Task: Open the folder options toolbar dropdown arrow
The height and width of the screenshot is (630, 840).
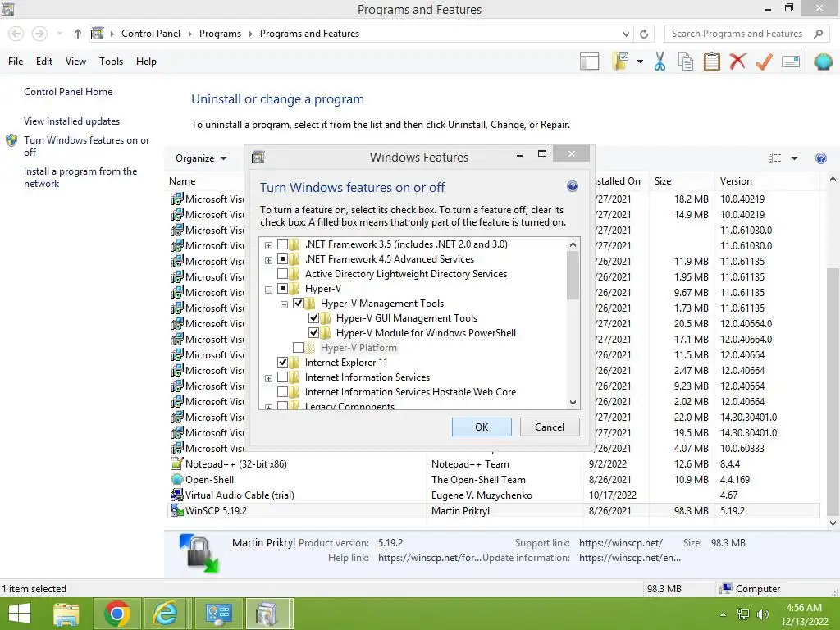Action: point(640,62)
